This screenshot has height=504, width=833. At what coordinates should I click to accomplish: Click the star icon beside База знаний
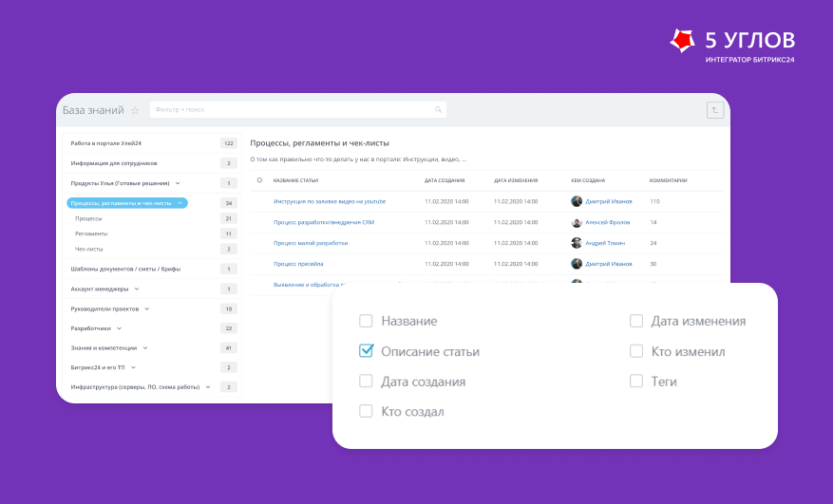point(135,110)
